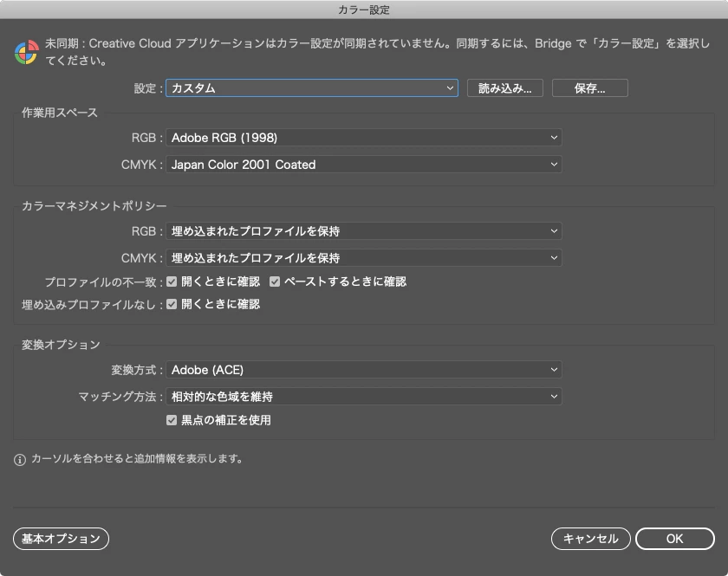Image resolution: width=728 pixels, height=576 pixels.
Task: Toggle 埋め込みプロファイルなし 開くときに確認 checkbox
Action: 172,304
